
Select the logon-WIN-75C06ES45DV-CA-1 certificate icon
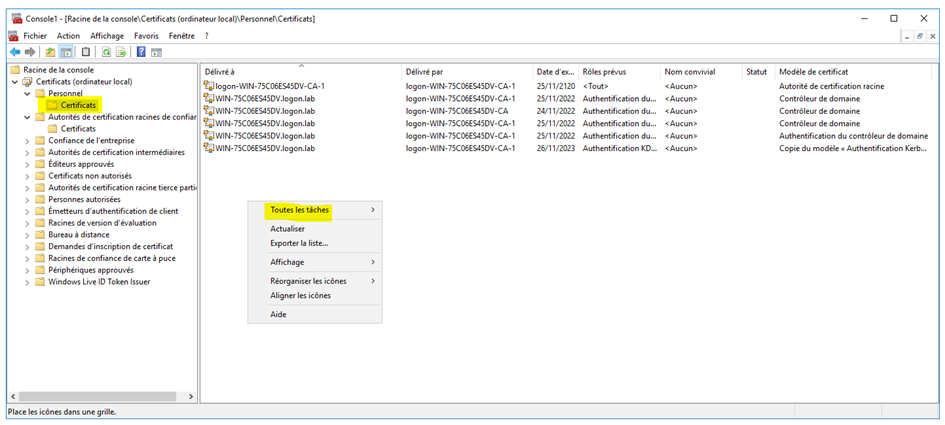pos(208,86)
